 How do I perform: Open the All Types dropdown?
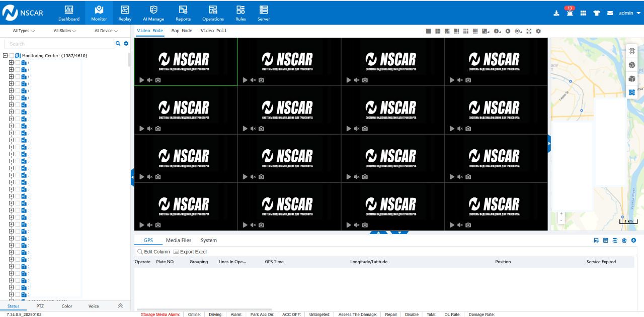(24, 31)
